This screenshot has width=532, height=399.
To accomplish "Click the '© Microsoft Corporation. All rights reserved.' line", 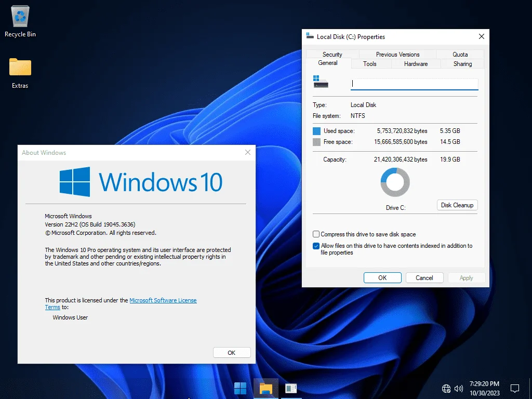I will tap(100, 233).
